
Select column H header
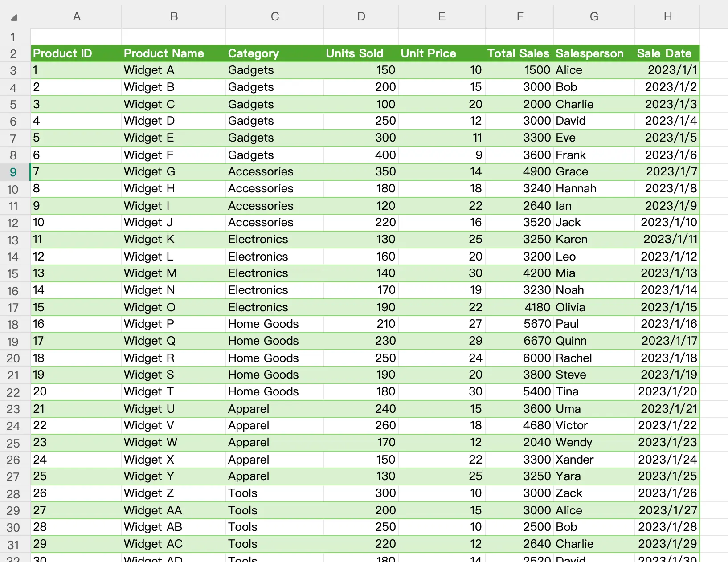[x=667, y=16]
